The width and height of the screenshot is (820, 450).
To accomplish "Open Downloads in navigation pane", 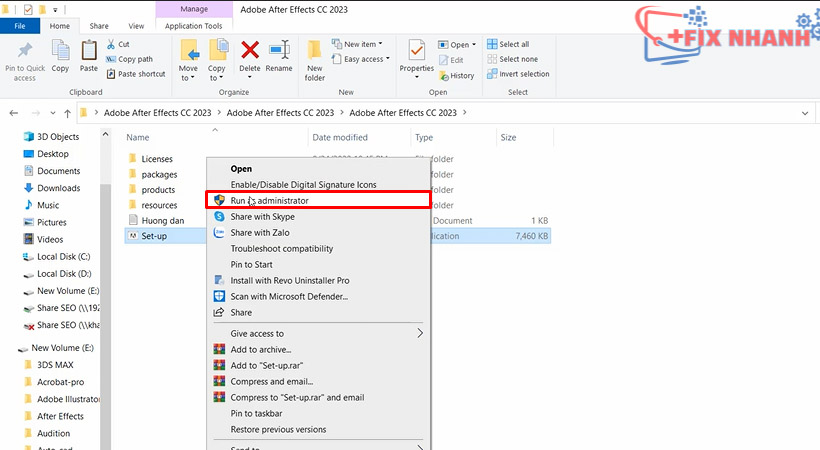I will pyautogui.click(x=52, y=188).
